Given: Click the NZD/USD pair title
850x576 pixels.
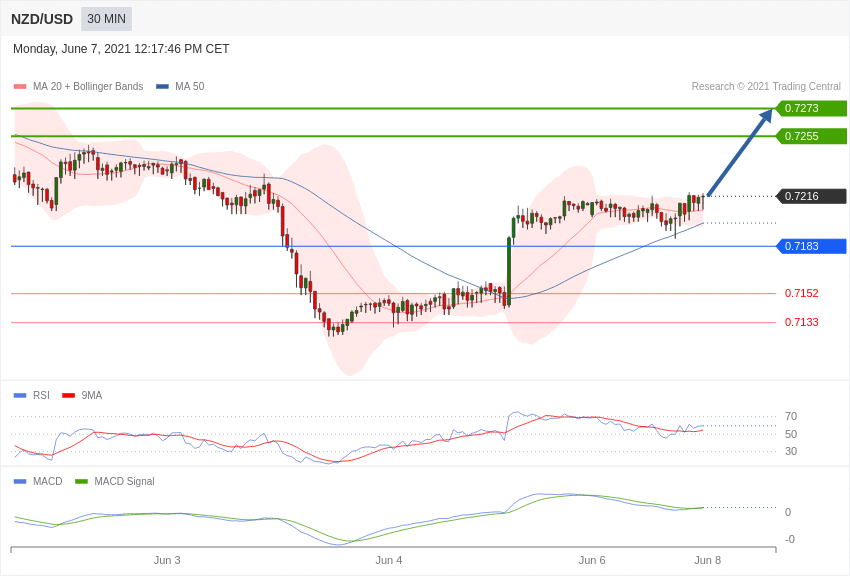Looking at the screenshot, I should pos(42,19).
